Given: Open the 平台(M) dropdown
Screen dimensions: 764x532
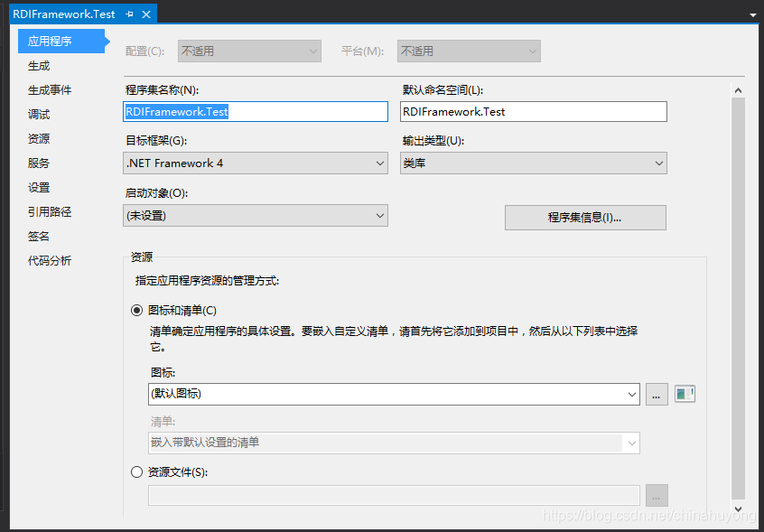Looking at the screenshot, I should (x=469, y=51).
